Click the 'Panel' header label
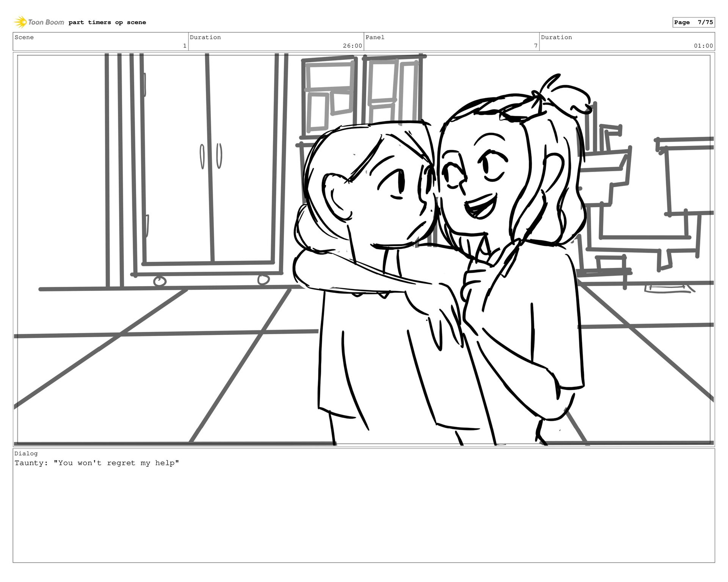Image resolution: width=728 pixels, height=582 pixels. [375, 37]
